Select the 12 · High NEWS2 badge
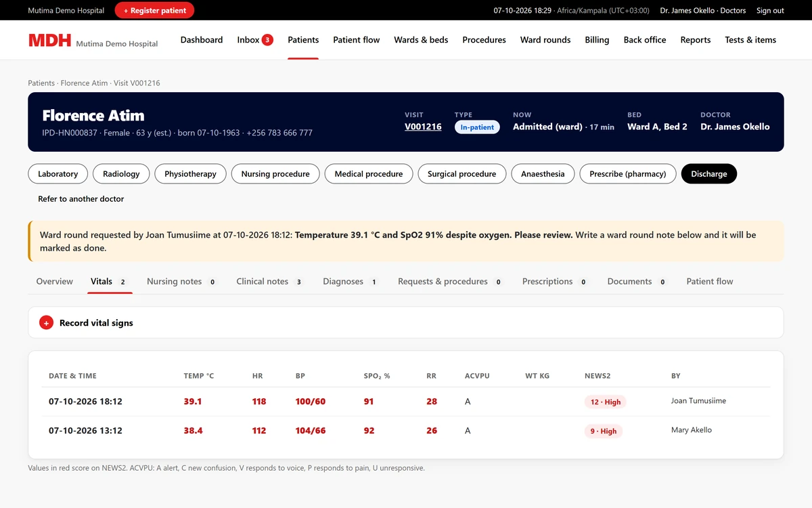 click(606, 402)
